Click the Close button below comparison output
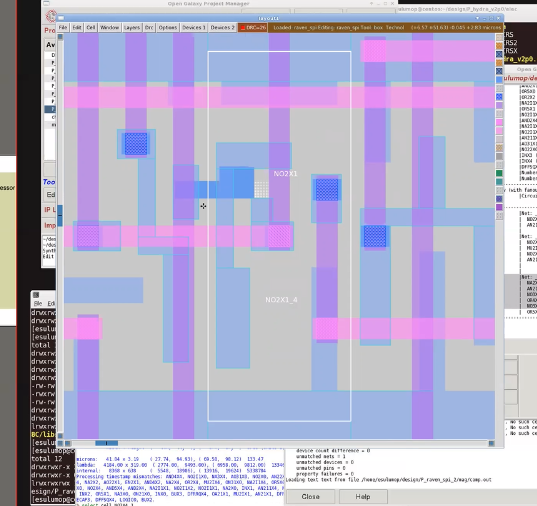Viewport: 537px width, 506px height. coord(311,496)
